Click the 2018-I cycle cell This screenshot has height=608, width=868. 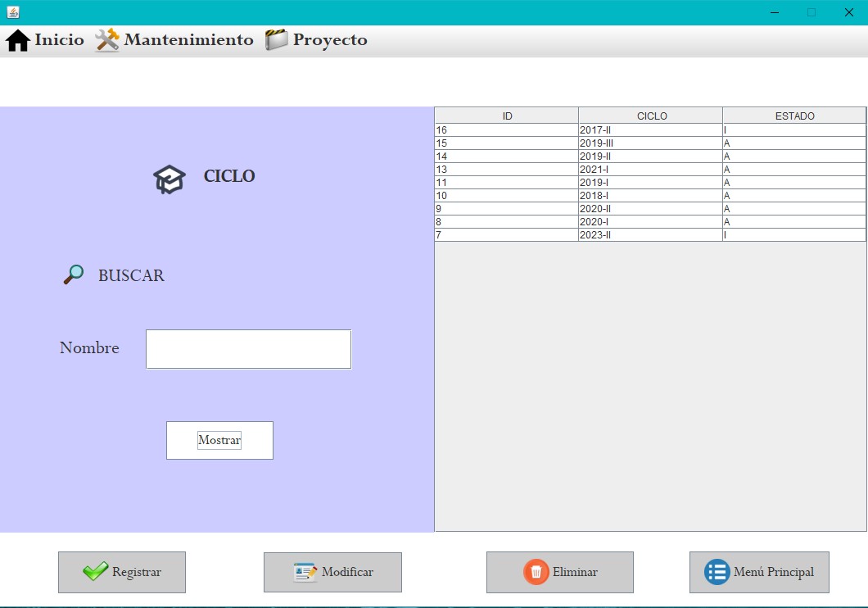[x=650, y=196]
